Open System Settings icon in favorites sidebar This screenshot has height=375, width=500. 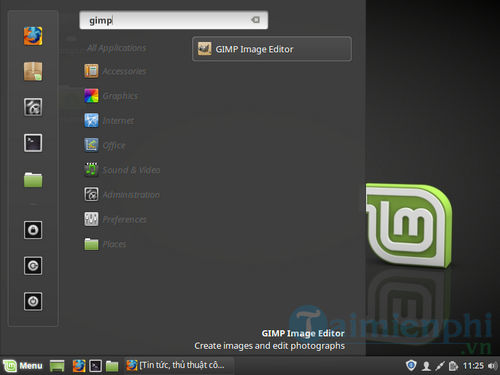33,107
